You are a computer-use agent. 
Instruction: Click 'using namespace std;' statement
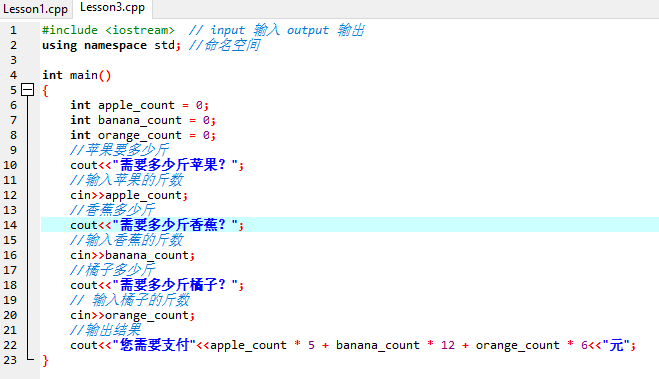pos(111,45)
